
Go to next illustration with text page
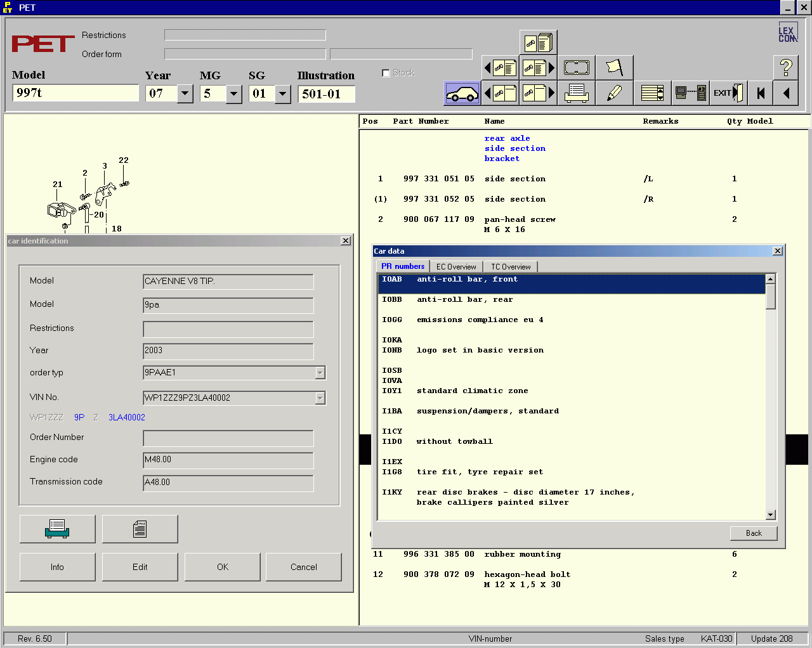(538, 68)
